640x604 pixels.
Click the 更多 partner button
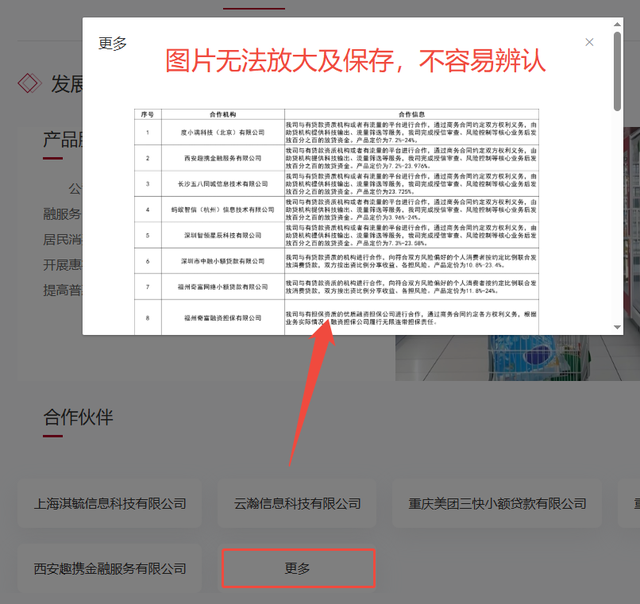(298, 568)
